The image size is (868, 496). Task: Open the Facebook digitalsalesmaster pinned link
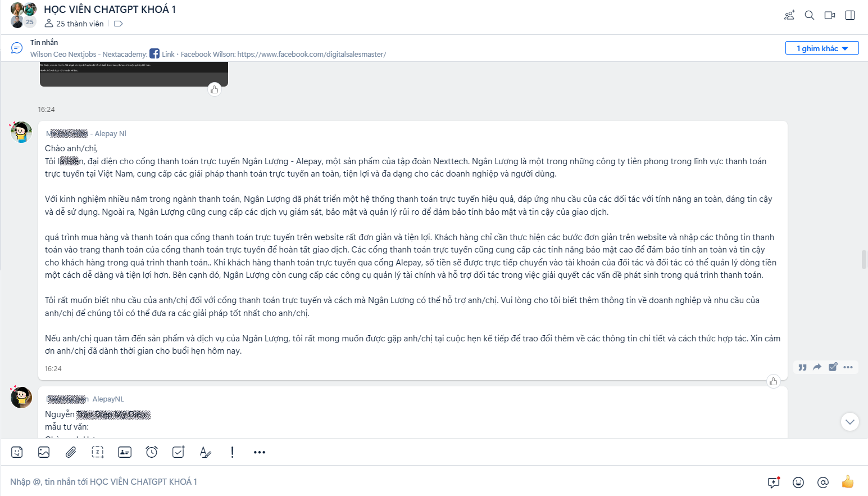[311, 55]
